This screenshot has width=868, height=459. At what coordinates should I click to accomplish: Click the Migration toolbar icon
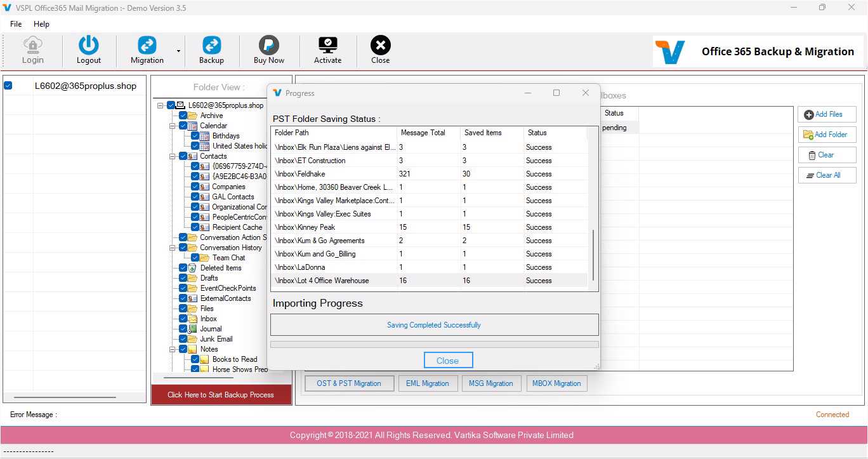tap(147, 45)
